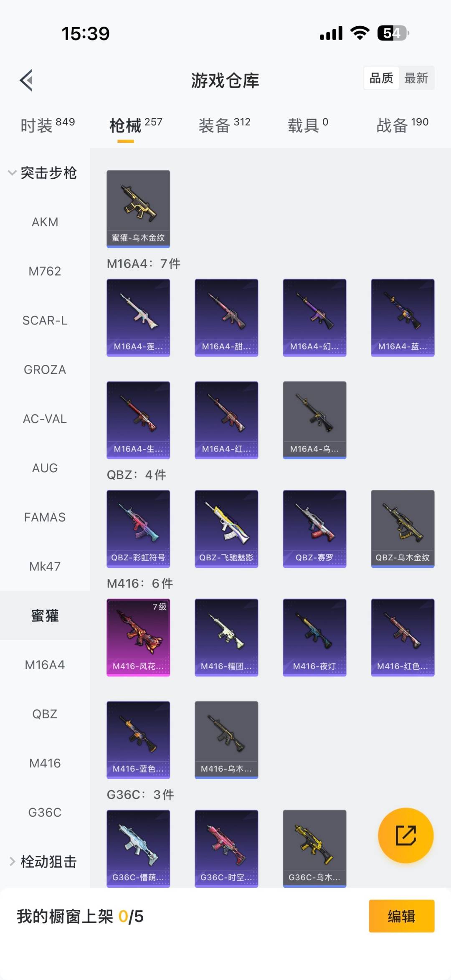Tap the 编辑 button
Image resolution: width=451 pixels, height=980 pixels.
pyautogui.click(x=401, y=916)
